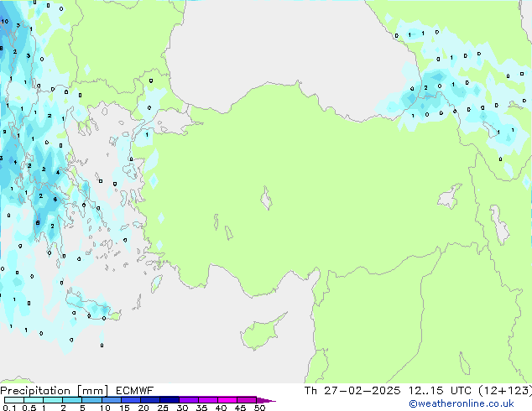Screen dimensions: 532x411
Task: Click the '10' precipitation value at top-left corner
Action: pos(4,21)
